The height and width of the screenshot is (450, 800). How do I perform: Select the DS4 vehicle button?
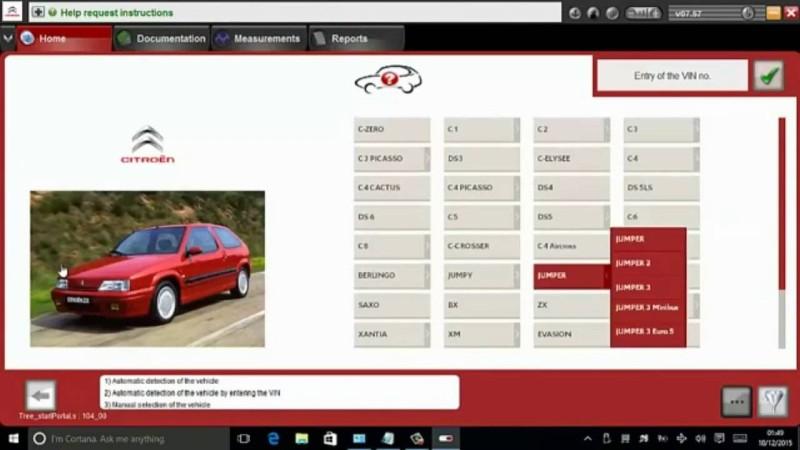coord(571,188)
